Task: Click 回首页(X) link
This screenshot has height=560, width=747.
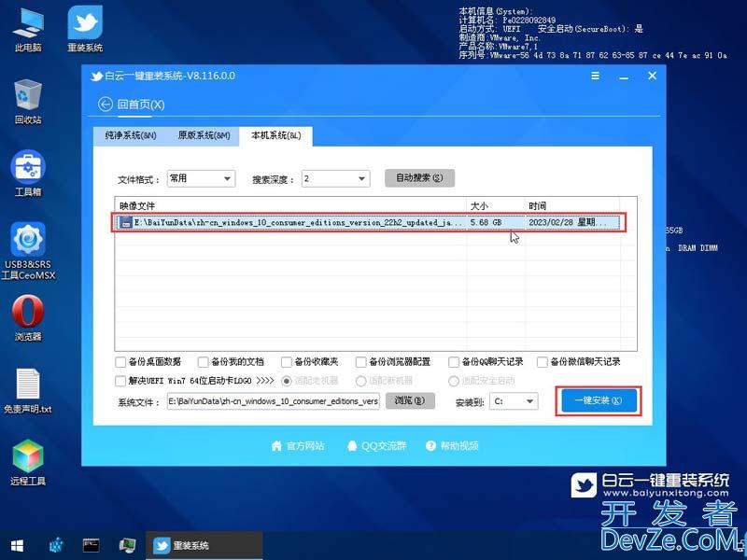Action: click(141, 105)
